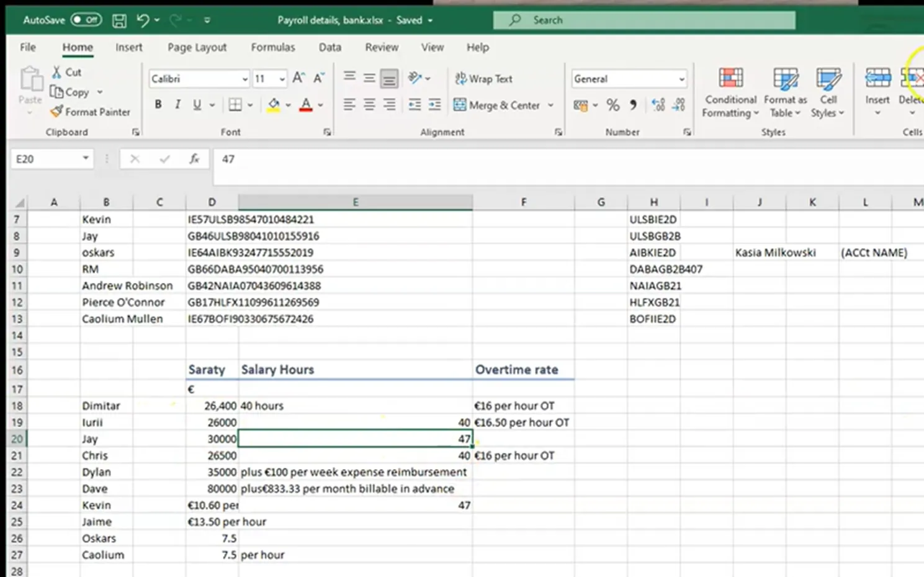The height and width of the screenshot is (577, 924).
Task: Open the View ribbon tab
Action: [x=433, y=47]
